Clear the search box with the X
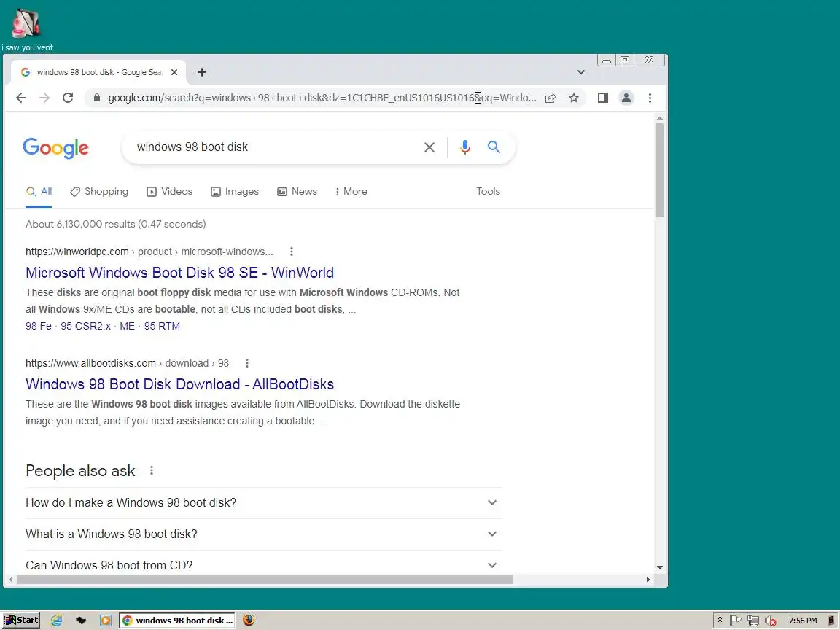This screenshot has width=840, height=630. [429, 147]
